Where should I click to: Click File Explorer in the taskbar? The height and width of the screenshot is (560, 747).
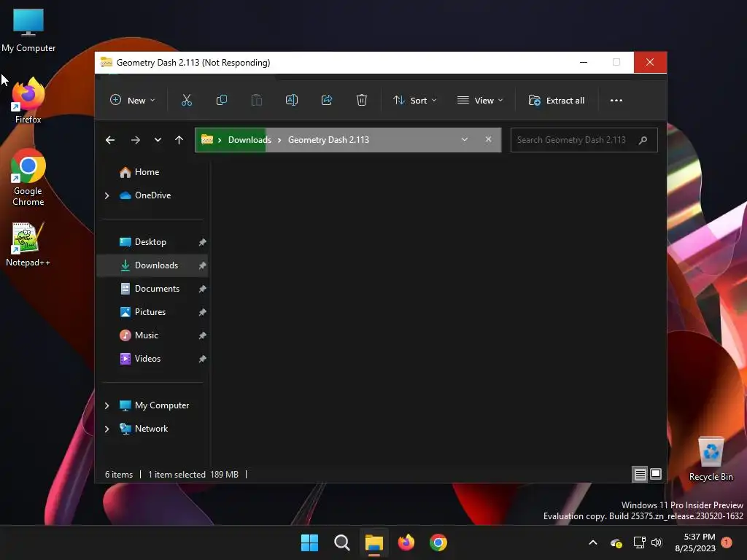coord(374,542)
